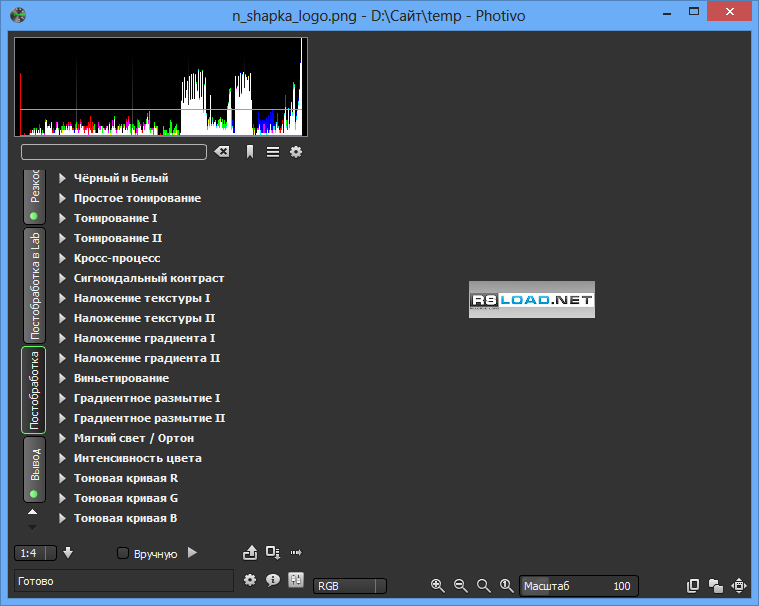Viewport: 759px width, 606px height.
Task: Expand Мягкий свет / Ортон
Action: pos(62,438)
